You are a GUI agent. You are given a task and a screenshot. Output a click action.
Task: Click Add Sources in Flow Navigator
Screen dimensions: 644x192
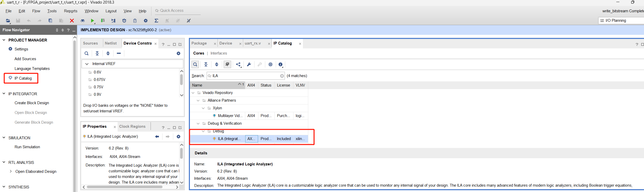(x=25, y=59)
